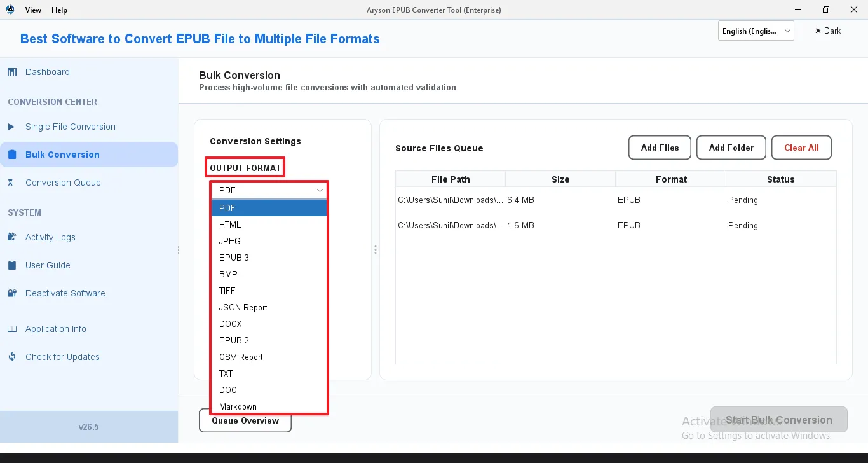This screenshot has height=463, width=868.
Task: Click the Status column header
Action: click(781, 179)
